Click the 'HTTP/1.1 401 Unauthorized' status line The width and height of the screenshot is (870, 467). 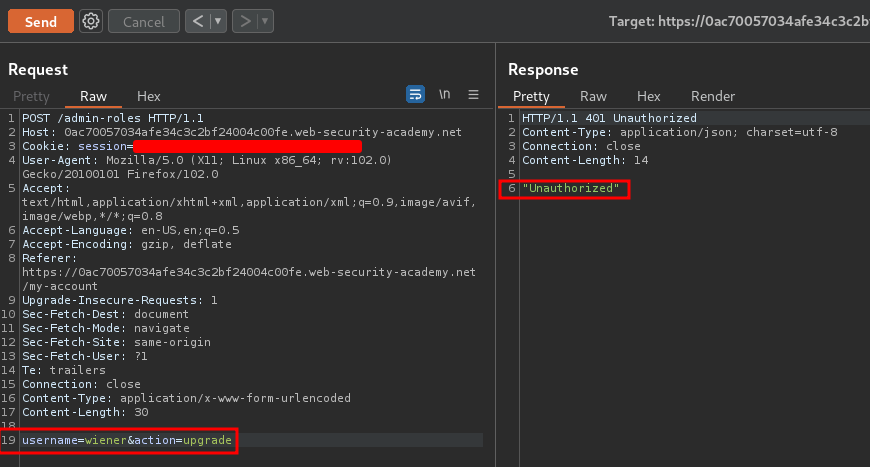point(609,118)
